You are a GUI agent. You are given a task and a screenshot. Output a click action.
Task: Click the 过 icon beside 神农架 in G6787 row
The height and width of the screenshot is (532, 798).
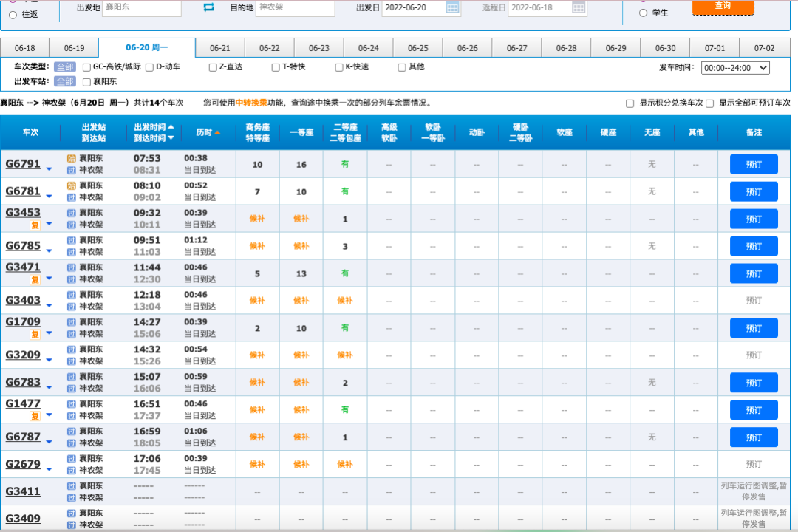point(71,443)
